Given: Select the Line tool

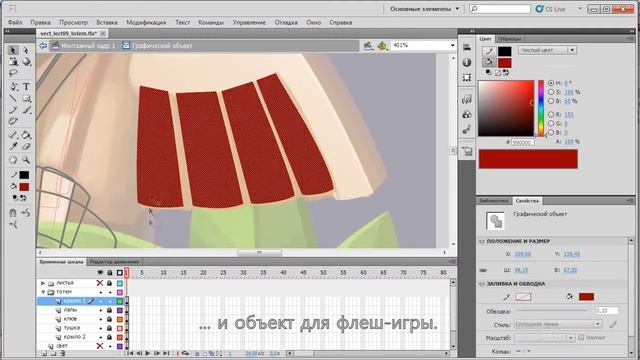Looking at the screenshot, I should coord(13,98).
